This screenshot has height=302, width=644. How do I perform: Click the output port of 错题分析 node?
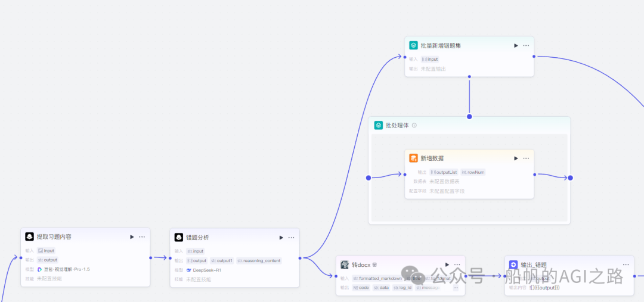(x=300, y=258)
